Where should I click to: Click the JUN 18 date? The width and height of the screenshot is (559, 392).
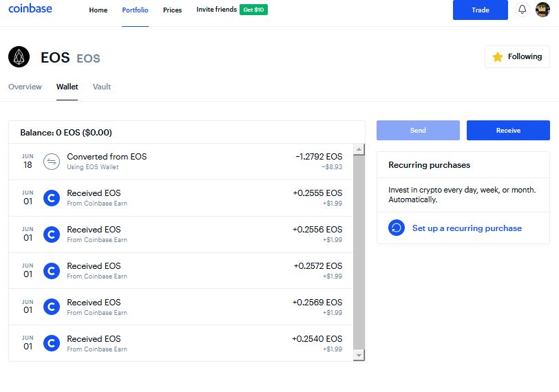pos(28,162)
